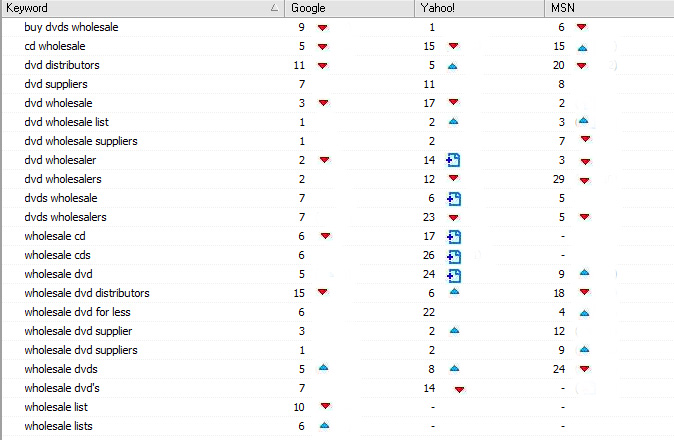Click Yahoo up arrow for wholesale dvd supplier
674x440 pixels.
pos(454,330)
